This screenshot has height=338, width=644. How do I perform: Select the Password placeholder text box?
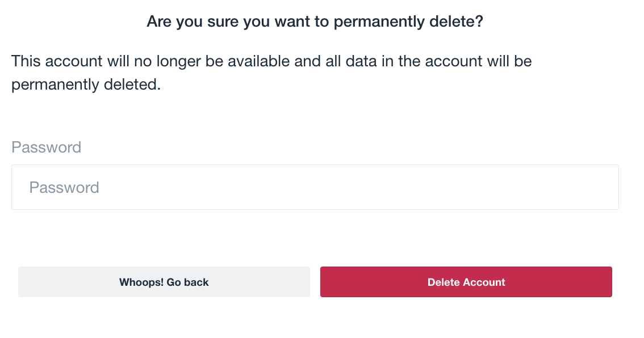click(x=315, y=187)
